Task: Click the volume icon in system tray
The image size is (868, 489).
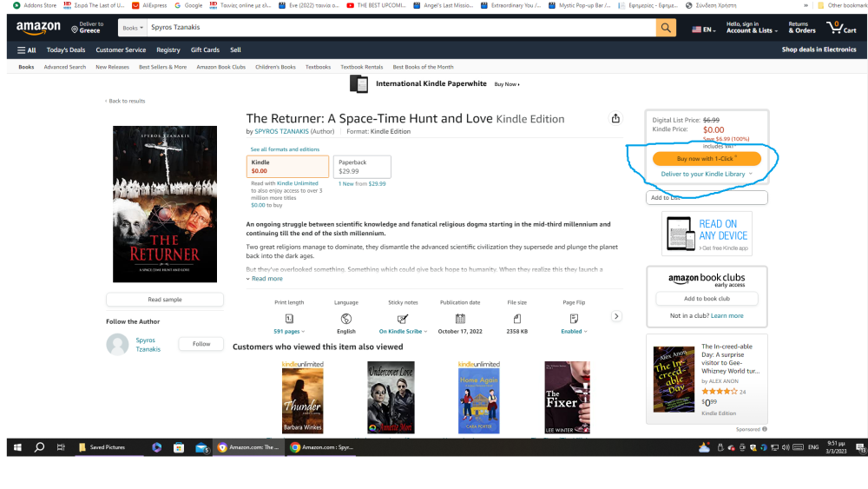Action: [x=786, y=447]
